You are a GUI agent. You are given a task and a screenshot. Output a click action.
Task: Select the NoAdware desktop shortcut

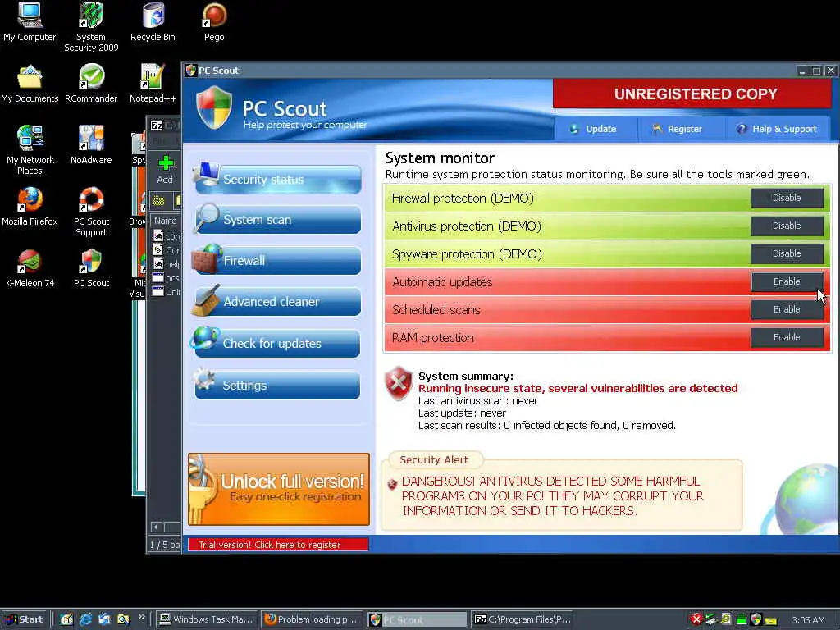click(91, 144)
